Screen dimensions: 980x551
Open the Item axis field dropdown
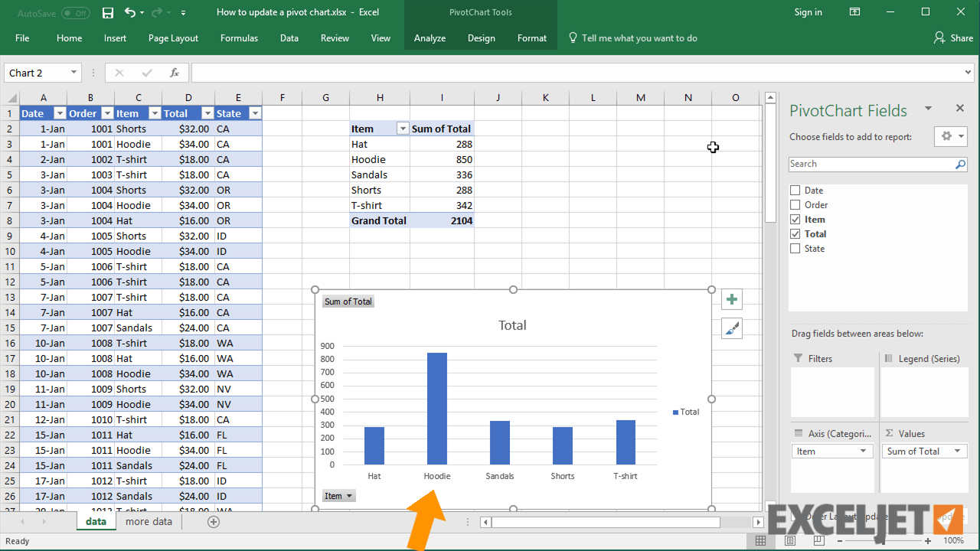(x=863, y=451)
